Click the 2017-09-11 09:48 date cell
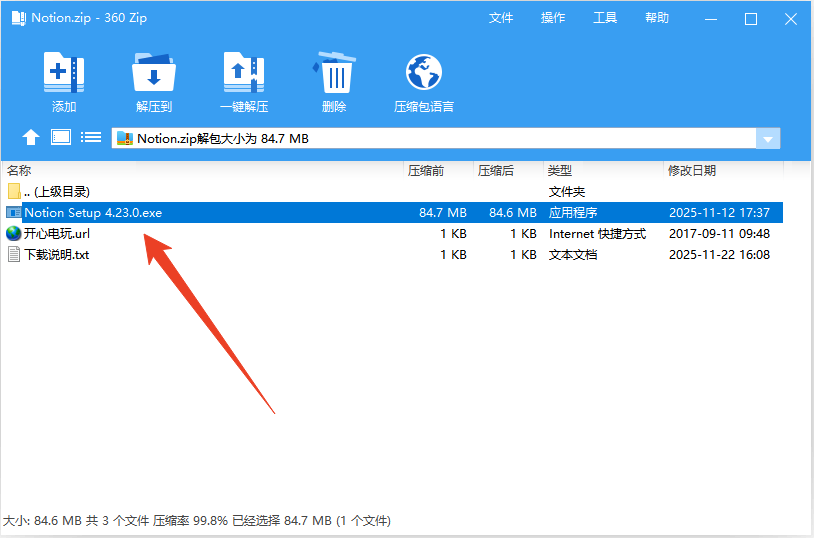The width and height of the screenshot is (814, 538). (x=719, y=234)
